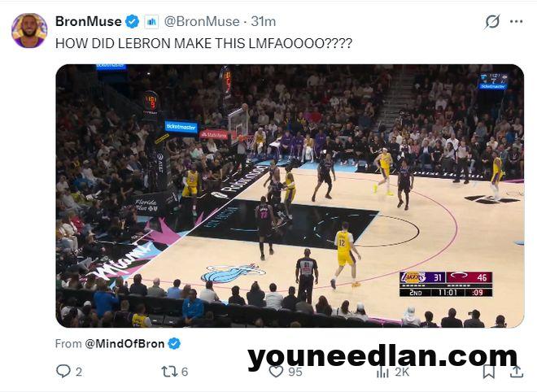Open the three-dot more options menu

[x=516, y=22]
